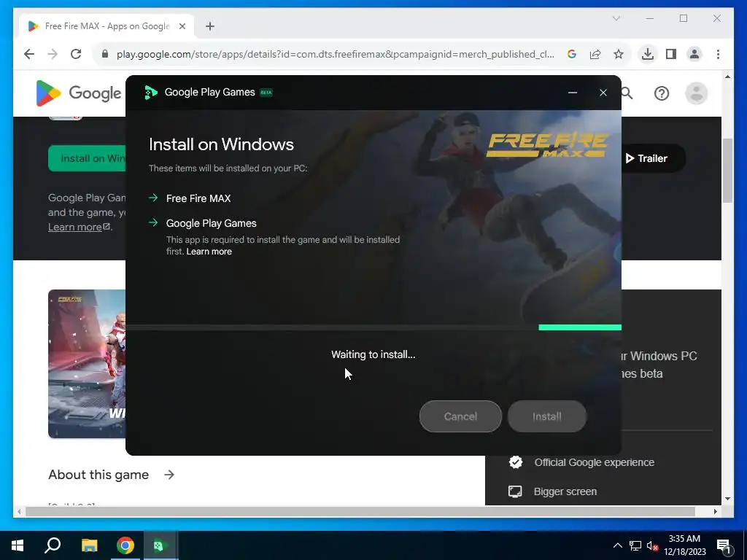Bookmark this tab with star
Screen dimensions: 747x560
click(619, 54)
